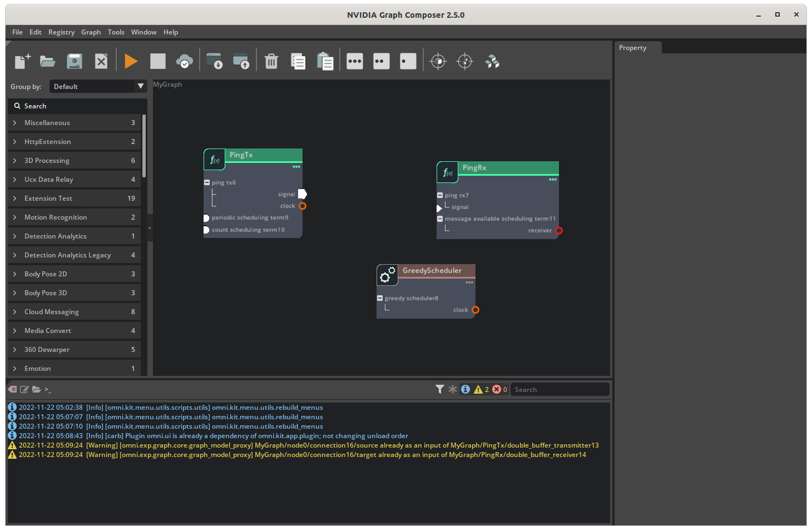Run the graph with the orange play button
The height and width of the screenshot is (531, 812).
click(131, 61)
